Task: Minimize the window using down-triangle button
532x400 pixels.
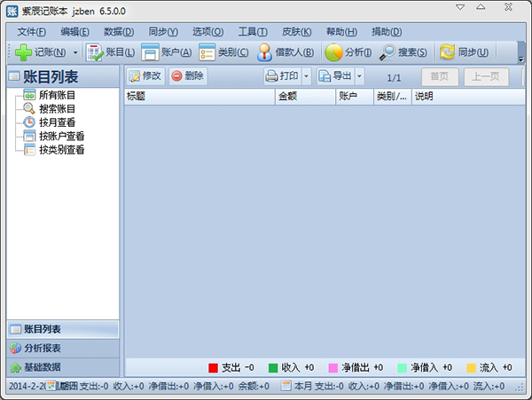Action: (x=460, y=7)
